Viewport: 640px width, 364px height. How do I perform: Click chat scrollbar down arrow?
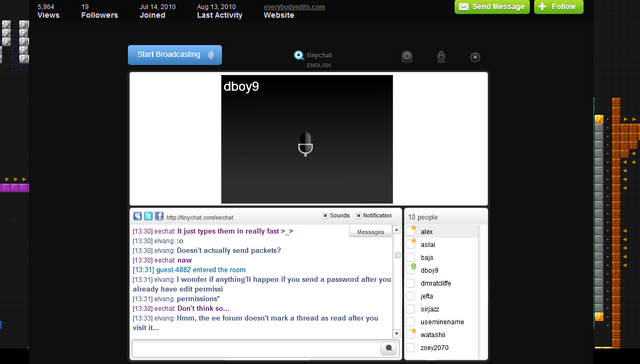396,333
